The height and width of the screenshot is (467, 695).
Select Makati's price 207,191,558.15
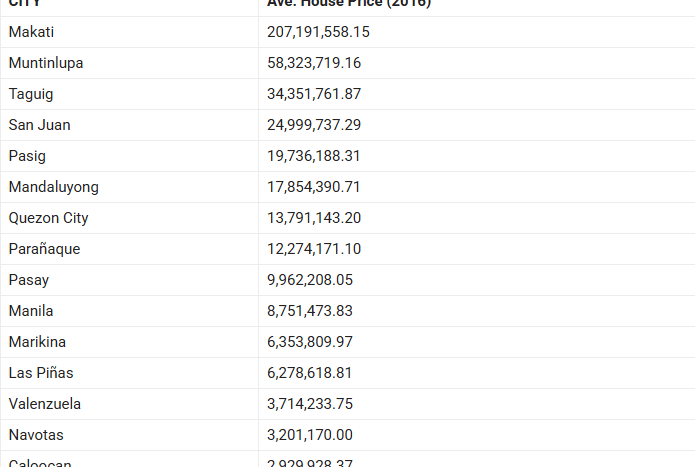click(x=318, y=32)
